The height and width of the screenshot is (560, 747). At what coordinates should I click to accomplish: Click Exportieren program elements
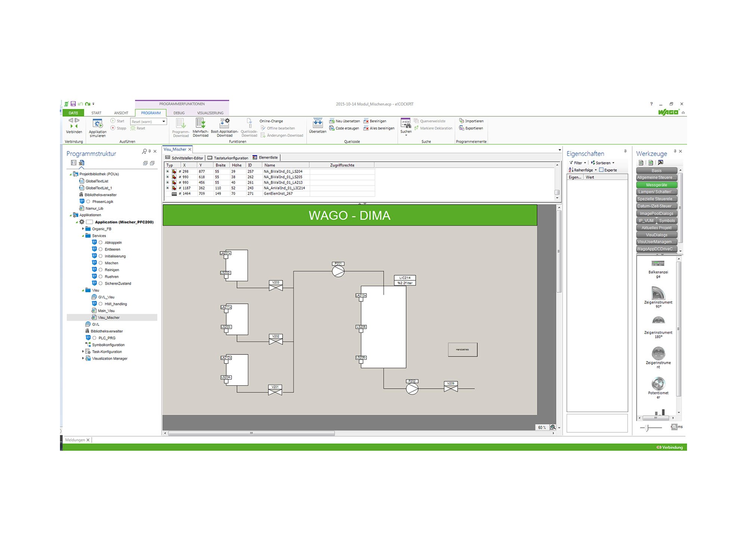471,128
